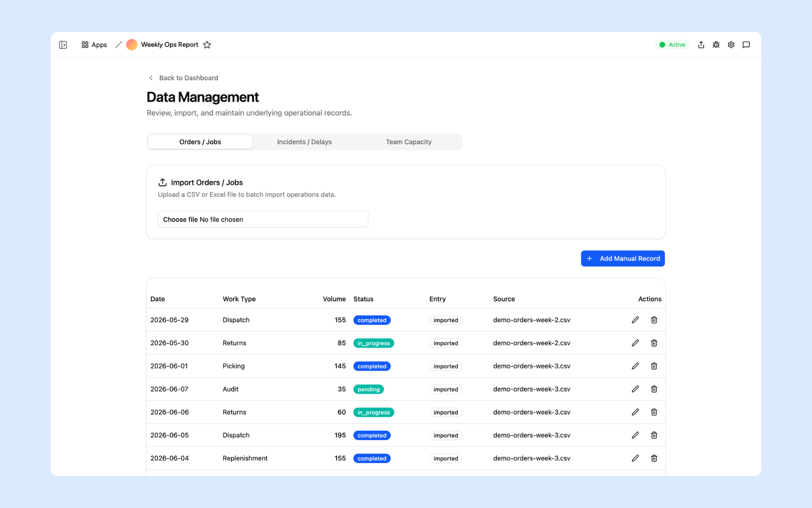Delete the 2026-06-01 Picking record

click(x=654, y=366)
